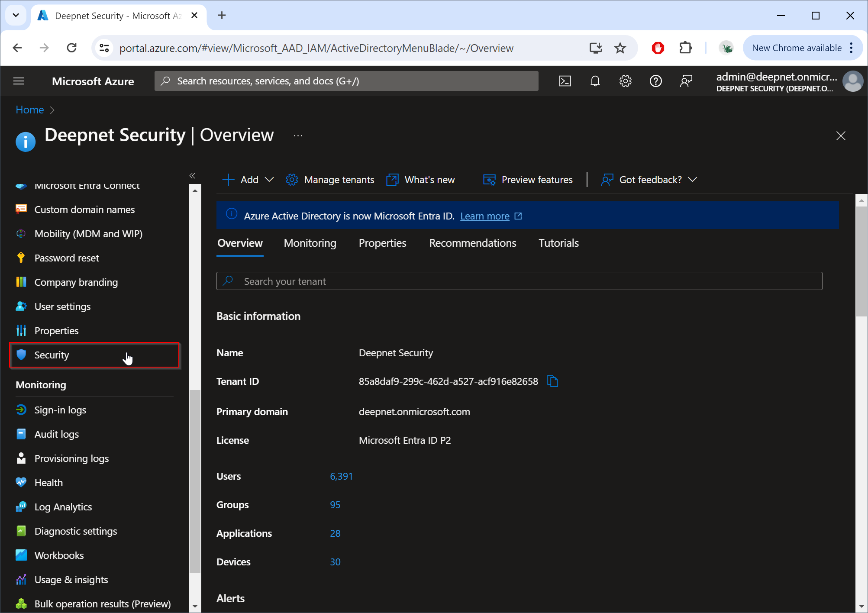Copy the Tenant ID to clipboard

[552, 381]
